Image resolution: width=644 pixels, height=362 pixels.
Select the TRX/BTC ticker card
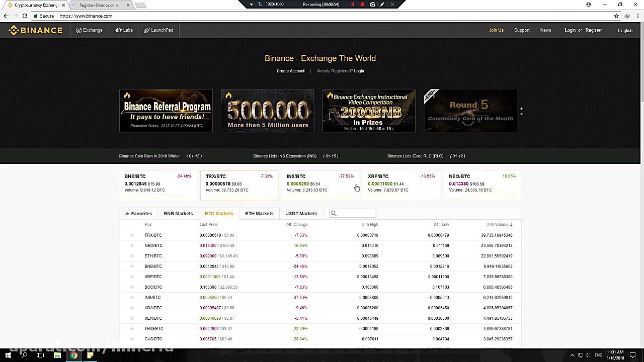(x=239, y=185)
